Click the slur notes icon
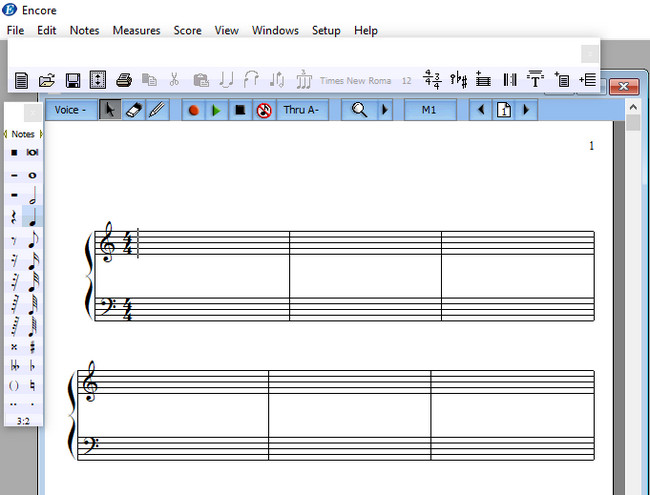 (x=251, y=79)
